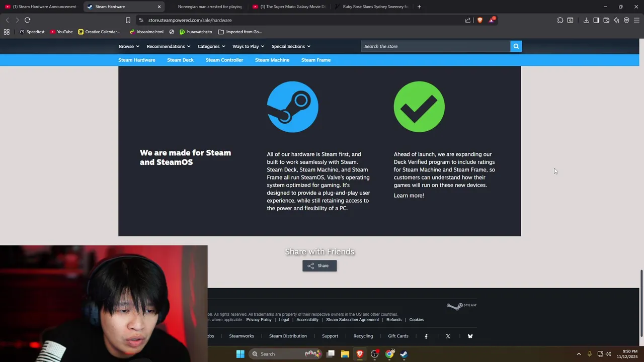Expand the Ways to Play dropdown

coord(248,46)
